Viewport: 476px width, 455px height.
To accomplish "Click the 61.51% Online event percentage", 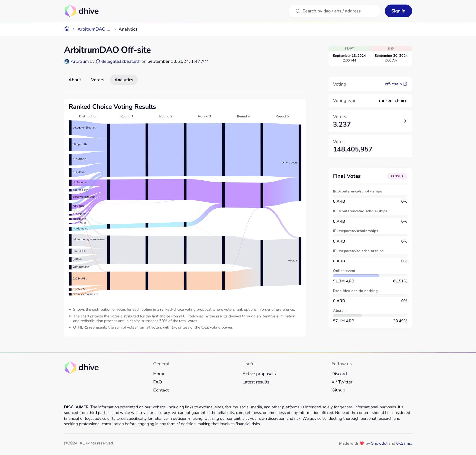I will (400, 281).
